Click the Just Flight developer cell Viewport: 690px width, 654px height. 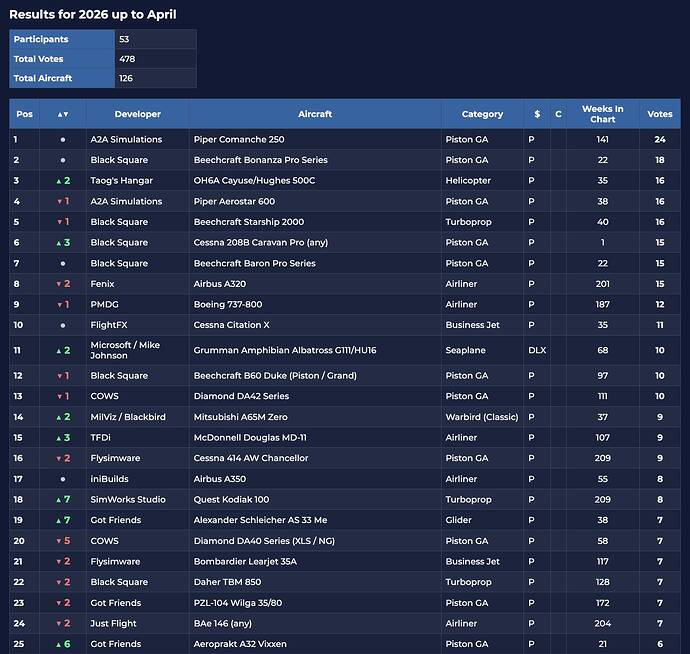click(x=137, y=623)
